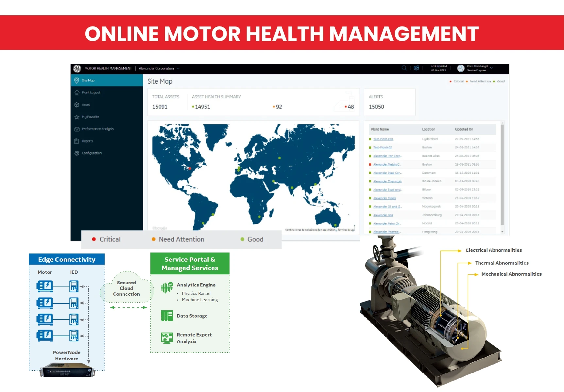This screenshot has height=392, width=564.
Task: Open the notifications message icon in header
Action: tap(416, 68)
